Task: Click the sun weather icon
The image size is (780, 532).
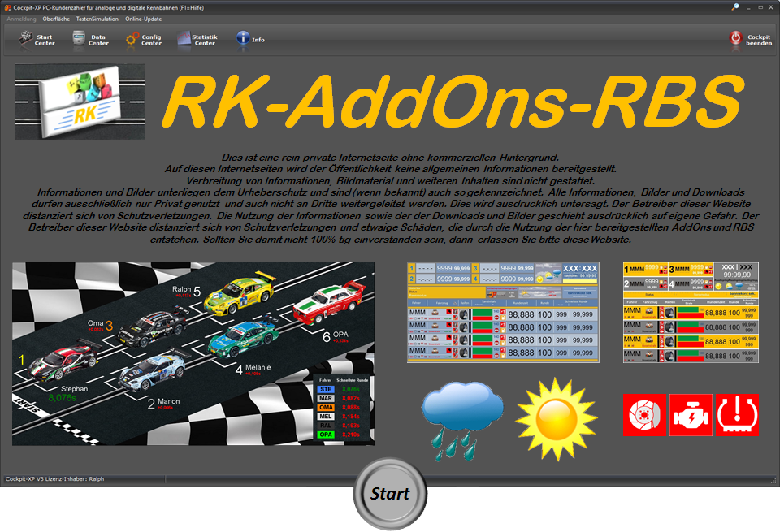Action: [557, 419]
